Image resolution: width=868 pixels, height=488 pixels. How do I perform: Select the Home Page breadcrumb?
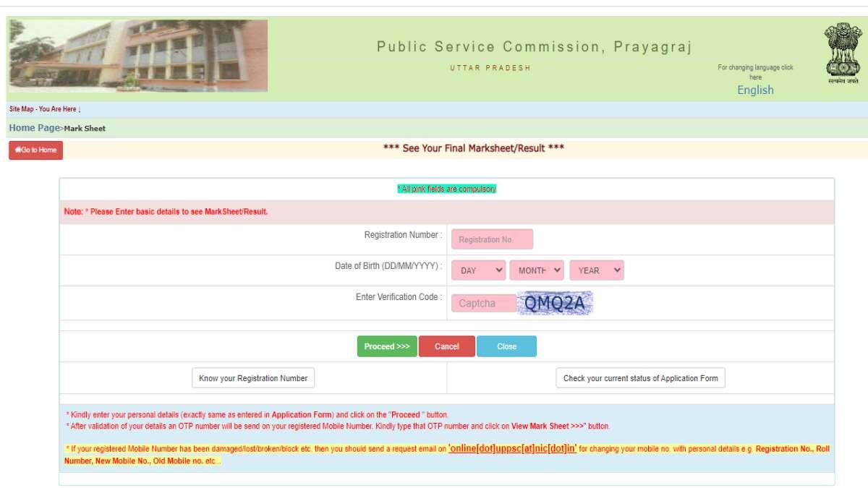pyautogui.click(x=32, y=127)
